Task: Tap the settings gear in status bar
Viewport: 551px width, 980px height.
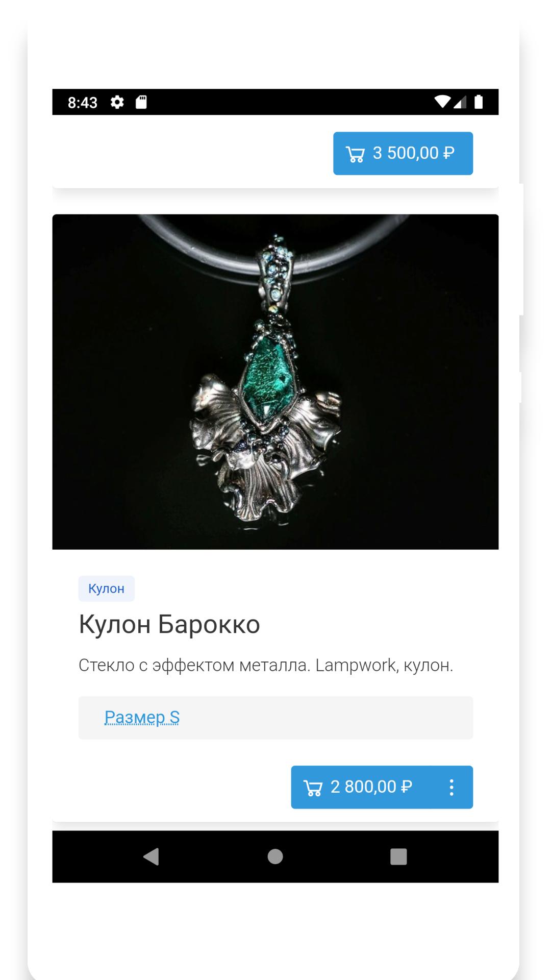Action: tap(117, 102)
